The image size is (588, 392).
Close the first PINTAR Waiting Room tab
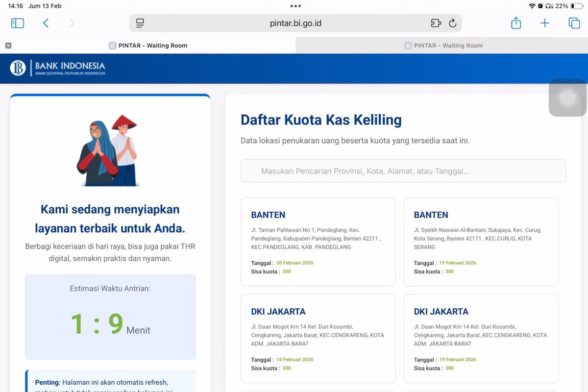click(x=8, y=46)
